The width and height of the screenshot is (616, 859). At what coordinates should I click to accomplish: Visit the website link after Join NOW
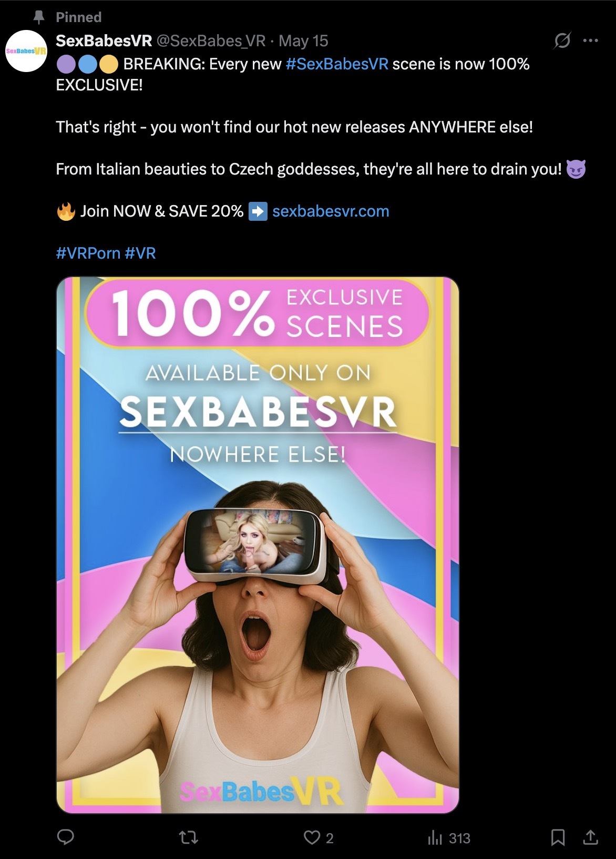click(x=331, y=211)
